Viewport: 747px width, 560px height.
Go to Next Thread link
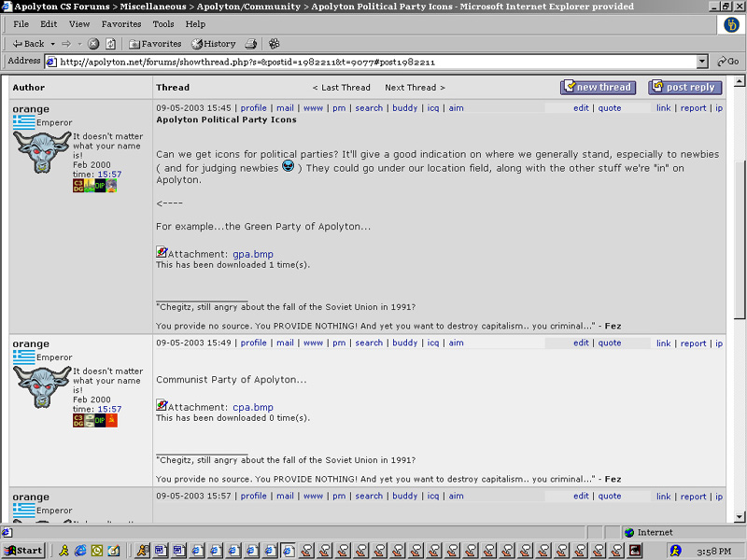click(415, 88)
